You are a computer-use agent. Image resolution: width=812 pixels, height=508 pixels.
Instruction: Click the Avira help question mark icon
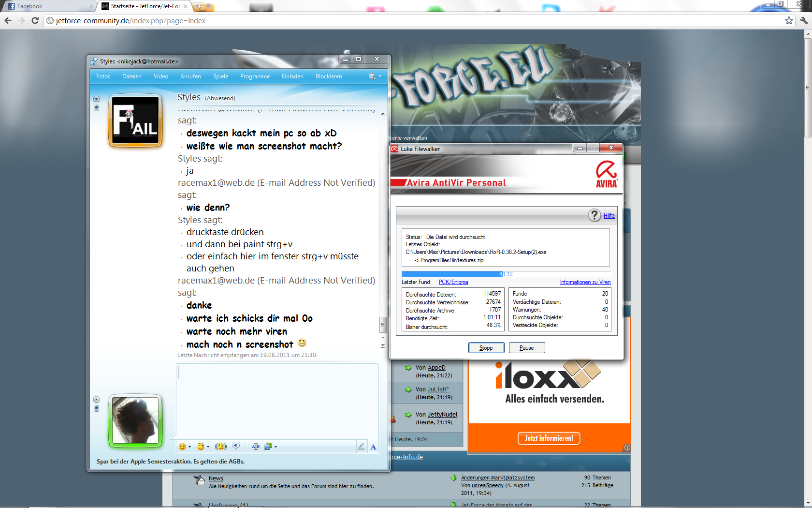[x=594, y=215]
